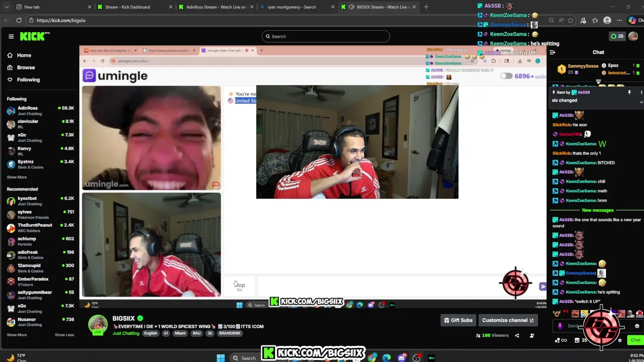Screen dimensions: 644x362
Task: Open browser Settings and more menu
Action: (x=619, y=20)
